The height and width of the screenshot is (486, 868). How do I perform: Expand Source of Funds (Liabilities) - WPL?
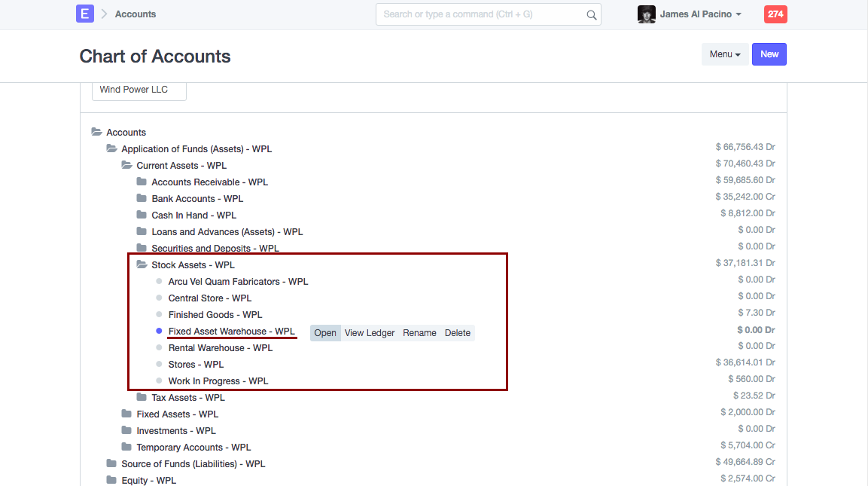[x=193, y=464]
